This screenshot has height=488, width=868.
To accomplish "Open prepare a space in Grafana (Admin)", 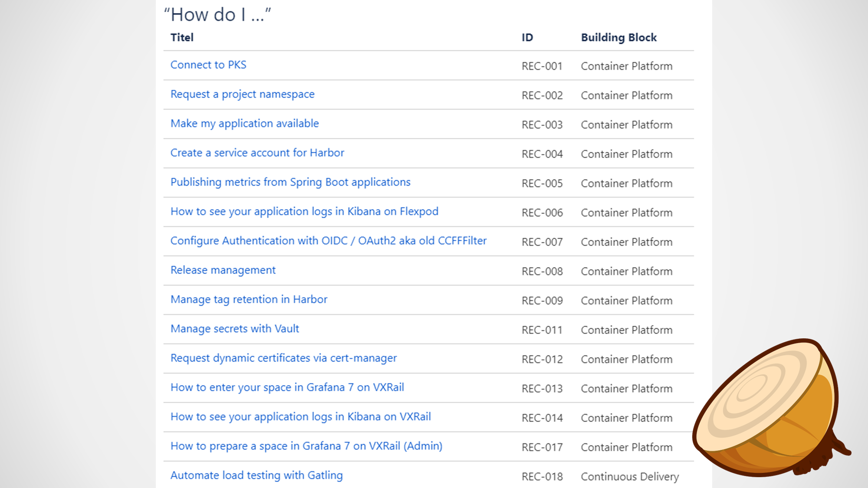I will point(306,446).
